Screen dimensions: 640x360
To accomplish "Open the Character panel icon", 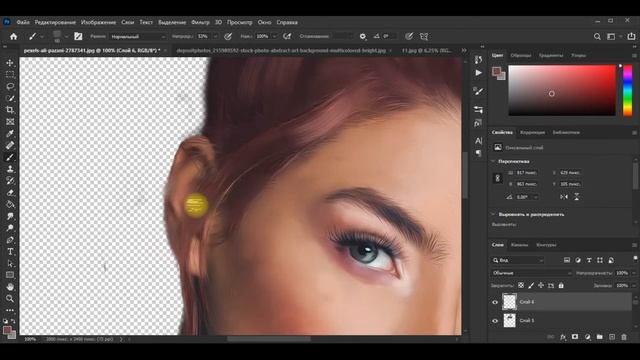I will point(478,141).
